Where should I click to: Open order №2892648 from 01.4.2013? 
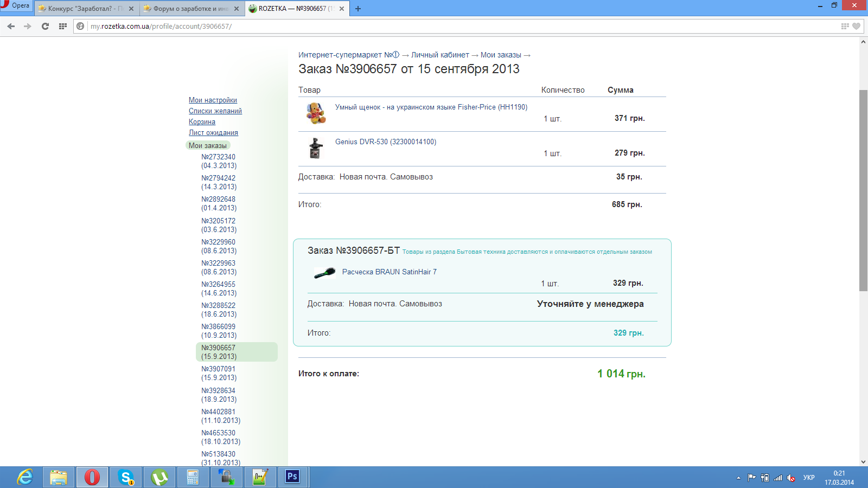coord(219,204)
